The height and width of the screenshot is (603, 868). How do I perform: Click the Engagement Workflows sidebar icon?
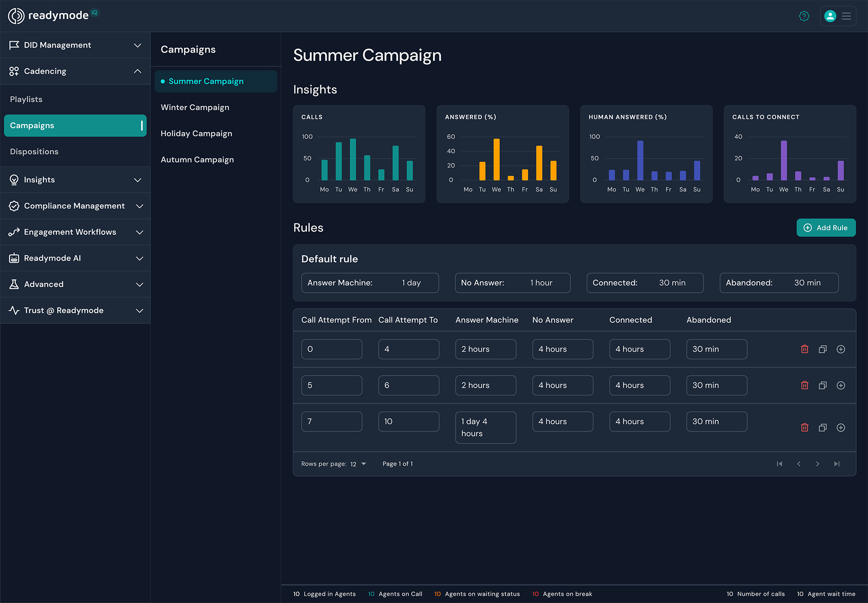click(x=14, y=232)
